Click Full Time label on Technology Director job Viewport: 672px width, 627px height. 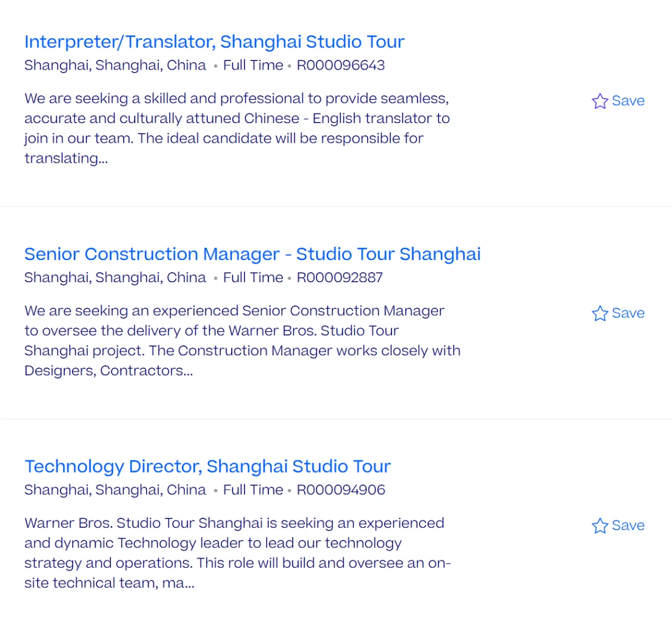(x=253, y=491)
